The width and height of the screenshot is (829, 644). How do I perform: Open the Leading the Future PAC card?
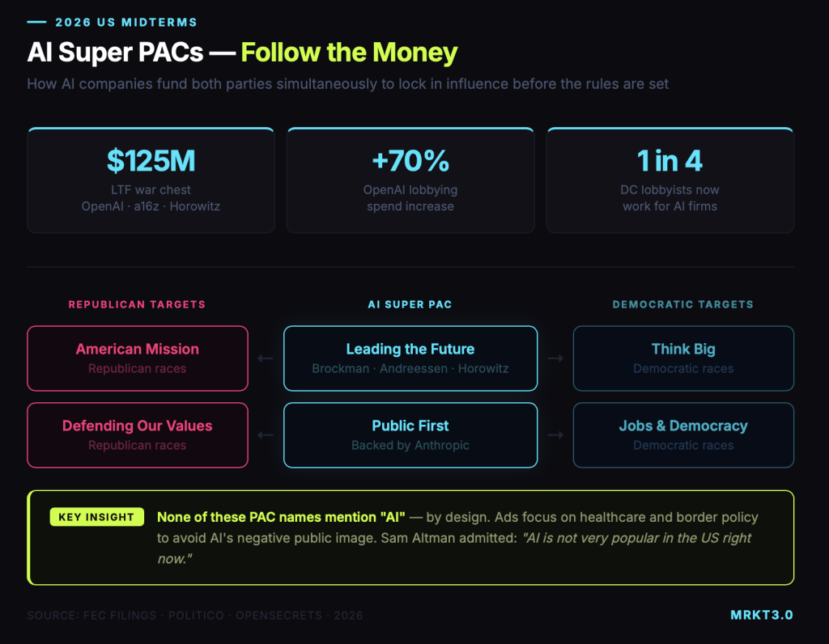[410, 358]
